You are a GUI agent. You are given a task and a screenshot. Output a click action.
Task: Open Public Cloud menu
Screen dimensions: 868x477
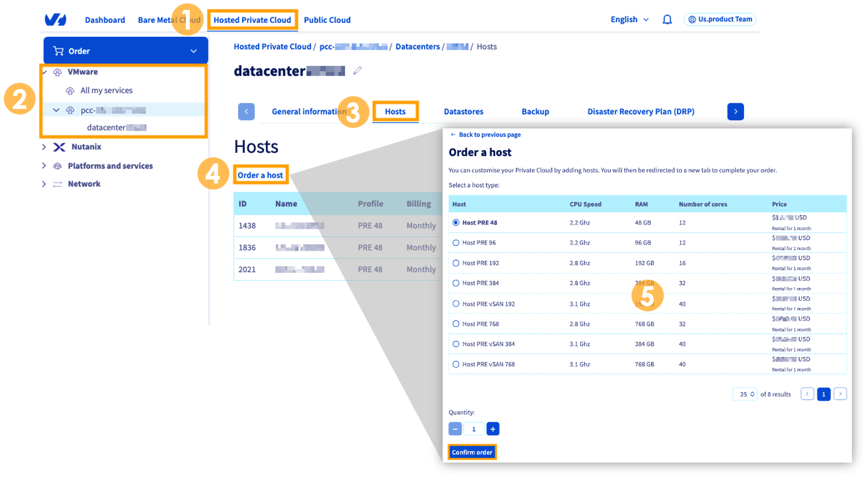pos(327,20)
